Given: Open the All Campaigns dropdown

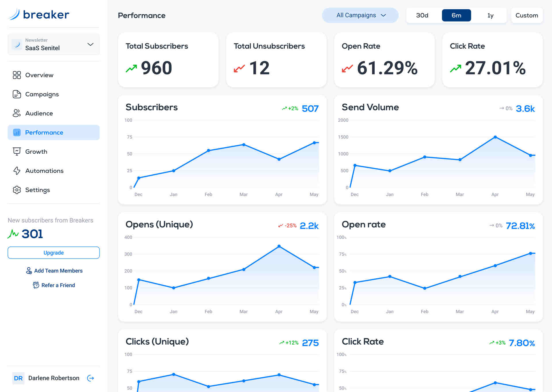Looking at the screenshot, I should [360, 15].
